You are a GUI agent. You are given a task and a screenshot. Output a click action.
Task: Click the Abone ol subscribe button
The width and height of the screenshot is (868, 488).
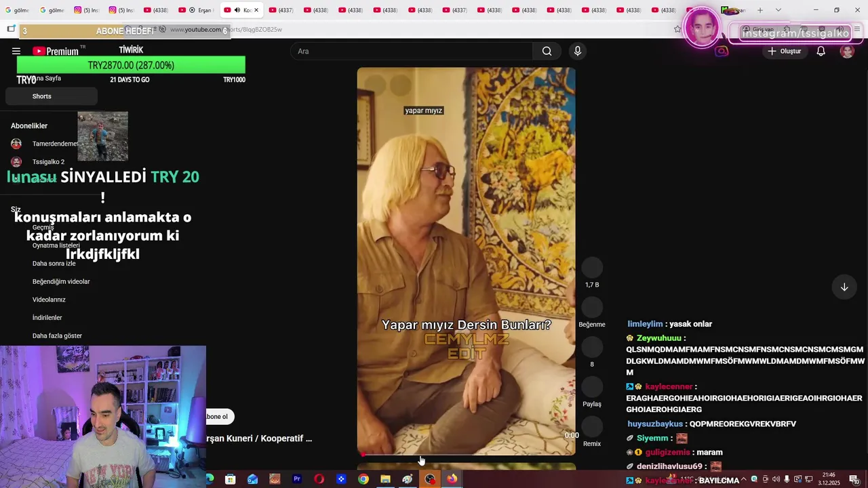point(219,417)
